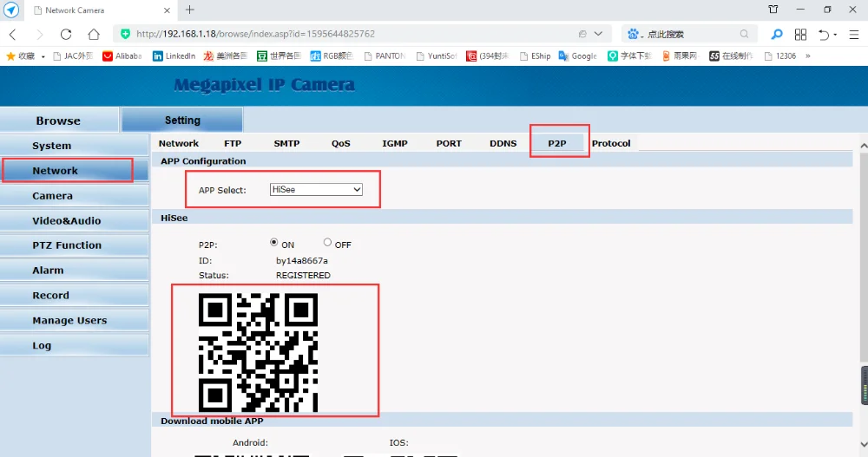
Task: Open the 12306 bookmark
Action: click(x=780, y=55)
